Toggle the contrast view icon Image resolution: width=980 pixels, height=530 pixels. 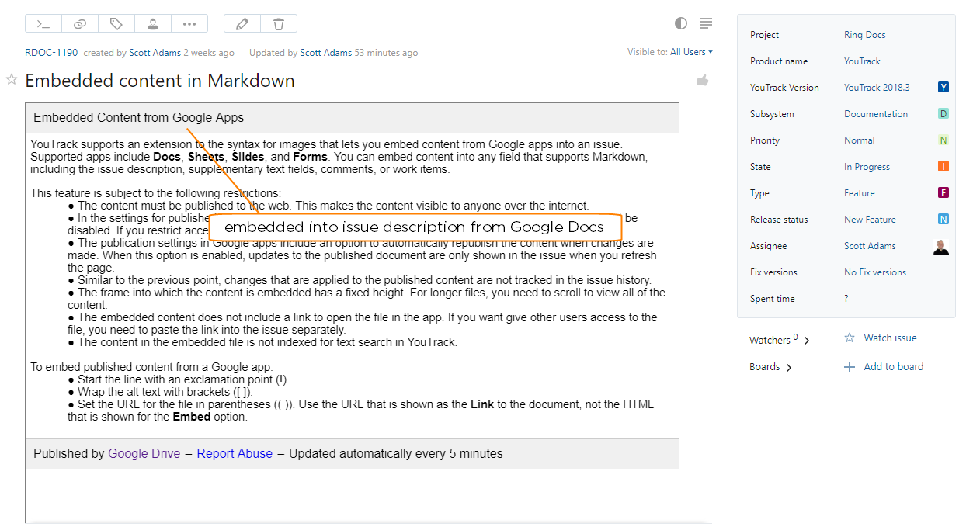[680, 23]
